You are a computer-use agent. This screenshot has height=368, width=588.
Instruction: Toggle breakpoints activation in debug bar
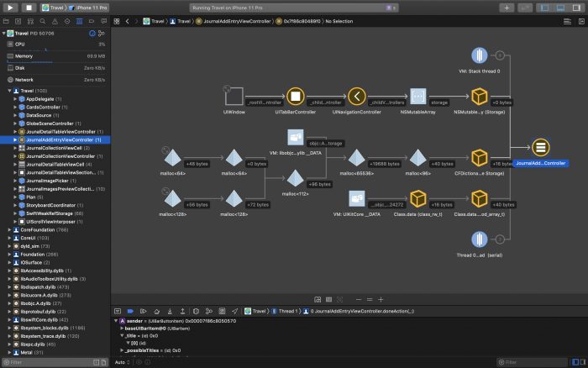pos(129,310)
